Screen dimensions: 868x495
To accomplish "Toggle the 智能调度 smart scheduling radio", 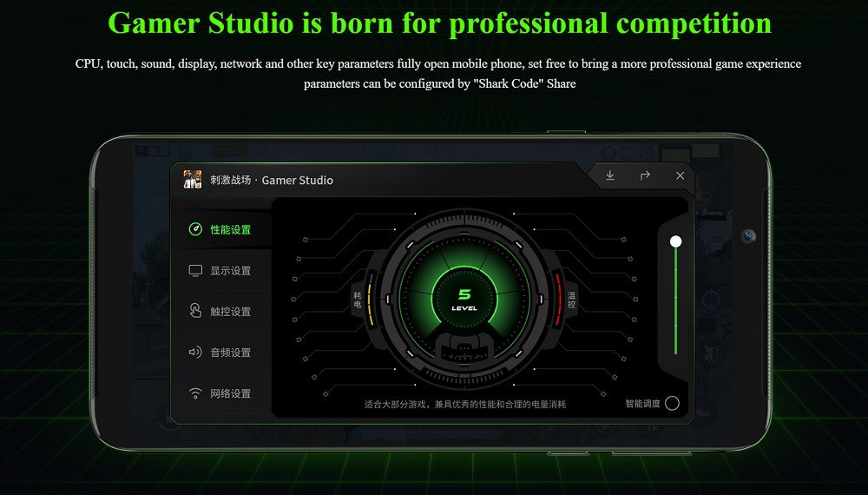I will coord(672,403).
